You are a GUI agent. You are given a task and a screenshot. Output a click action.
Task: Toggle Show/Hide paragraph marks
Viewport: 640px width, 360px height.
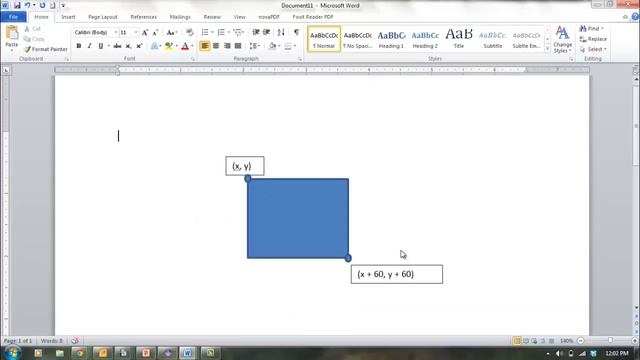click(x=296, y=32)
